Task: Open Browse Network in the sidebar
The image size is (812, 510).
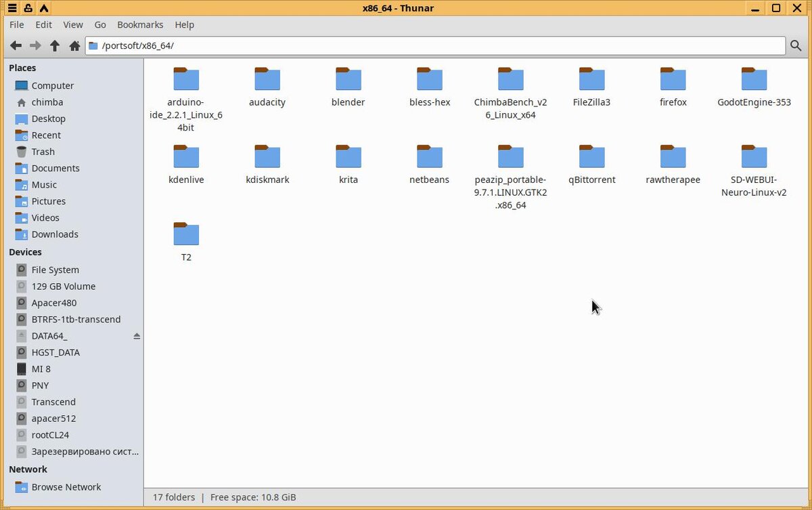Action: click(72, 487)
